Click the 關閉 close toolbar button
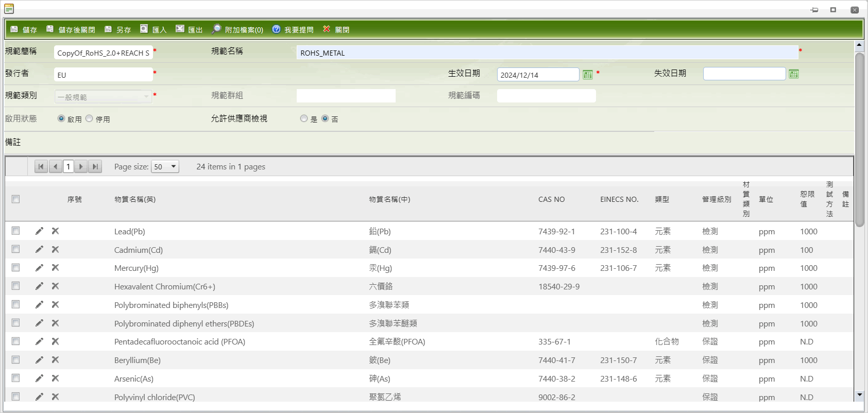This screenshot has height=413, width=868. tap(336, 30)
